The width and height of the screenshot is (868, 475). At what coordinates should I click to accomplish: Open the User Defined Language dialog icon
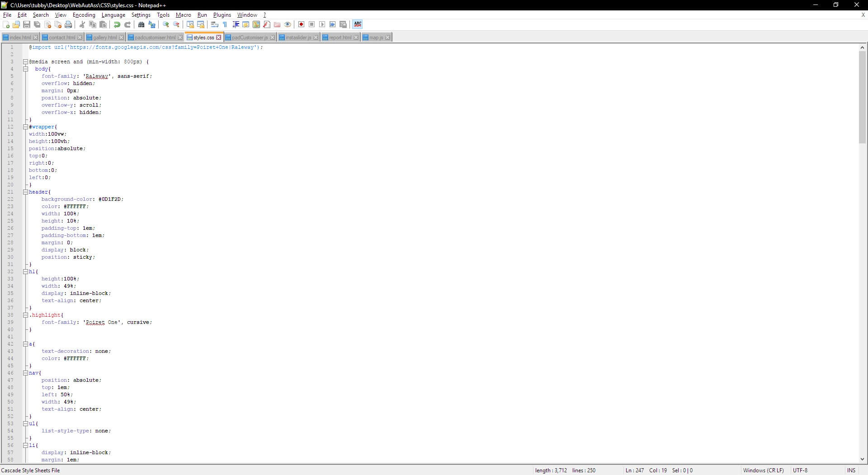click(x=246, y=24)
